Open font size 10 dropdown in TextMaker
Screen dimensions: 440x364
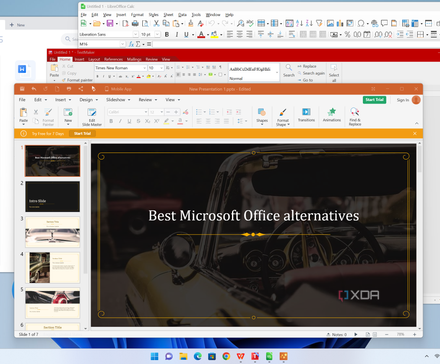[161, 68]
